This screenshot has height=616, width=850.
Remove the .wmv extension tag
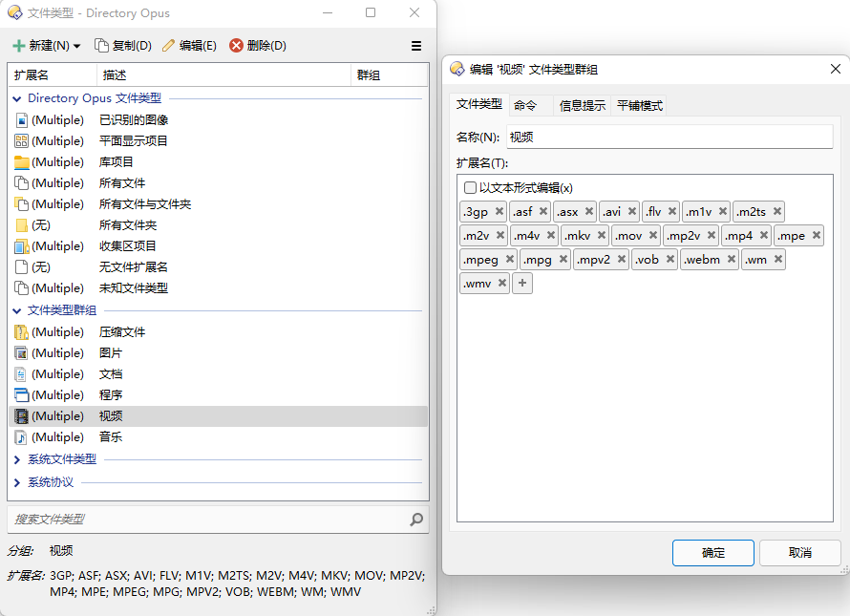coord(502,283)
